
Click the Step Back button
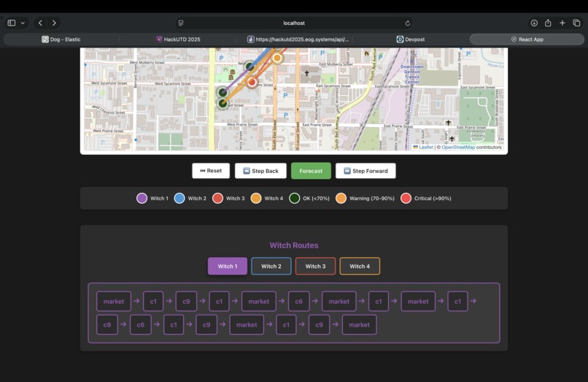point(260,170)
